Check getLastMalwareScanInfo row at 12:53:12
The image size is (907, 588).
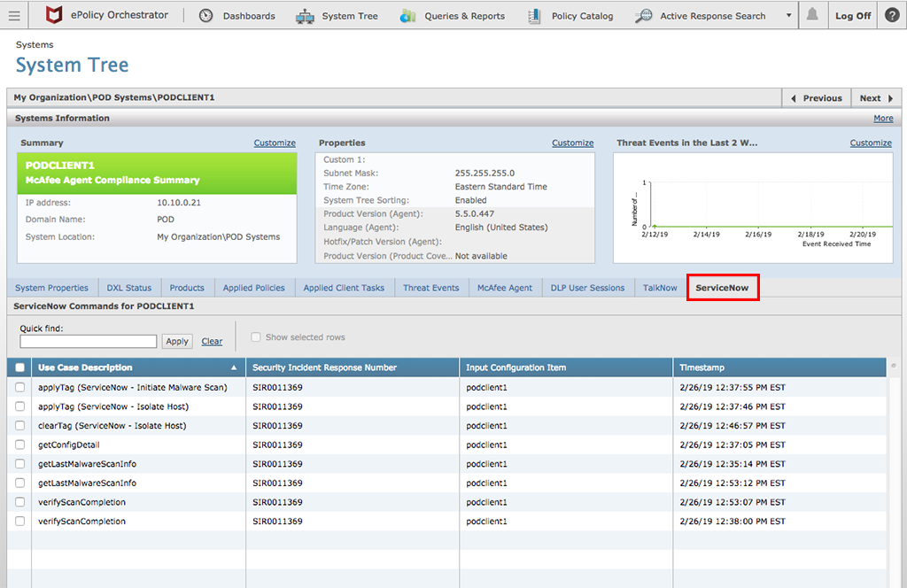click(19, 483)
